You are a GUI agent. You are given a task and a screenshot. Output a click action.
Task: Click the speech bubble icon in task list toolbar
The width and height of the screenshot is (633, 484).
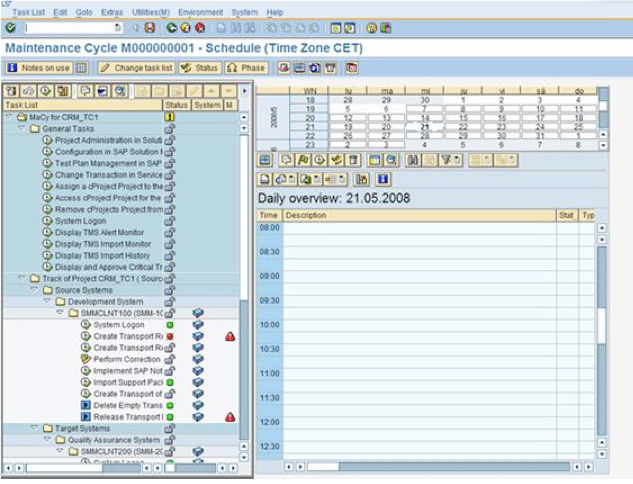[x=85, y=91]
